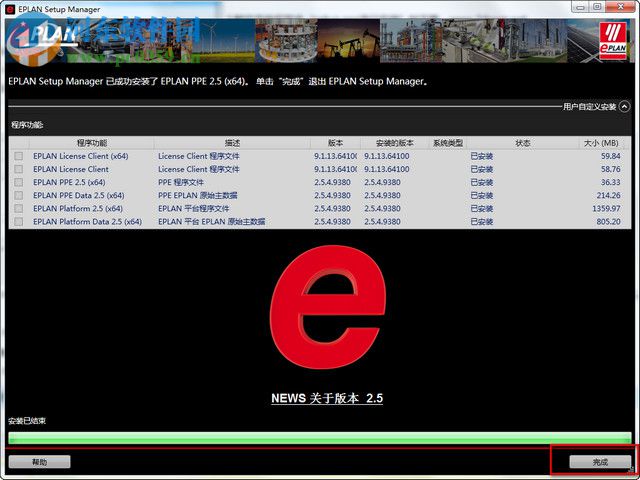Click the EPLAN logo icon in the banner
Screen dimensions: 640x480
tap(613, 41)
